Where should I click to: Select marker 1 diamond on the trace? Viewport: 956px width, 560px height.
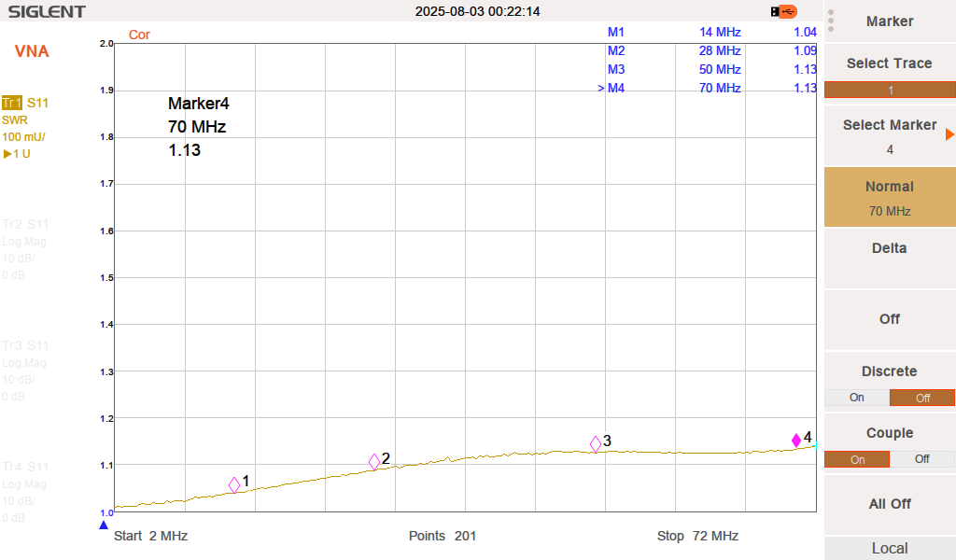click(x=234, y=484)
